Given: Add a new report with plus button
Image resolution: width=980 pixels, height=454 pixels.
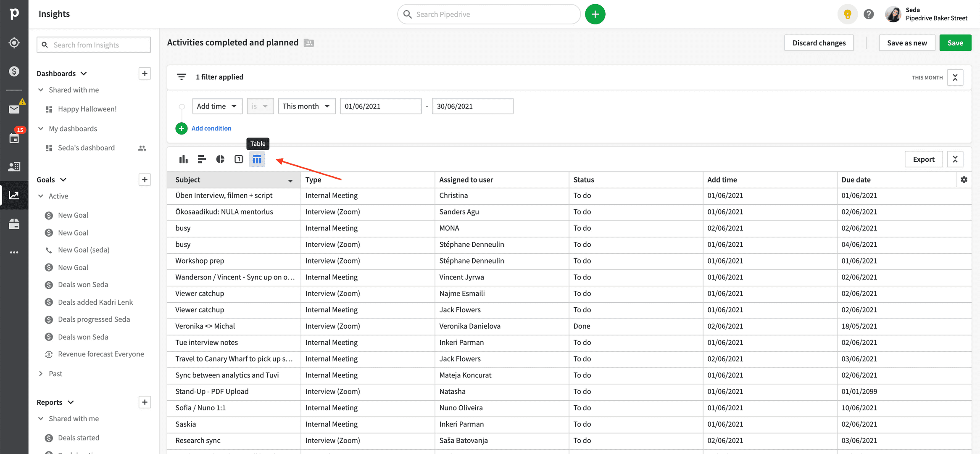Looking at the screenshot, I should [145, 402].
